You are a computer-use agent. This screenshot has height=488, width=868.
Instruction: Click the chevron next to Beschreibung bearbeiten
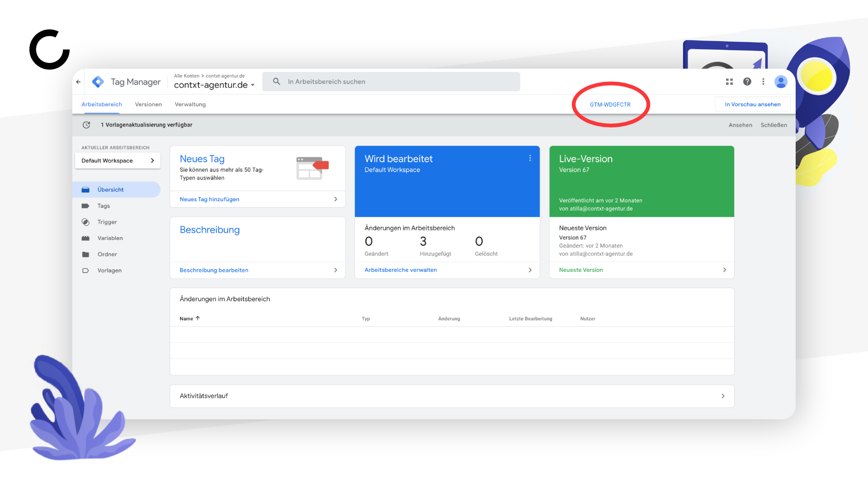point(335,270)
